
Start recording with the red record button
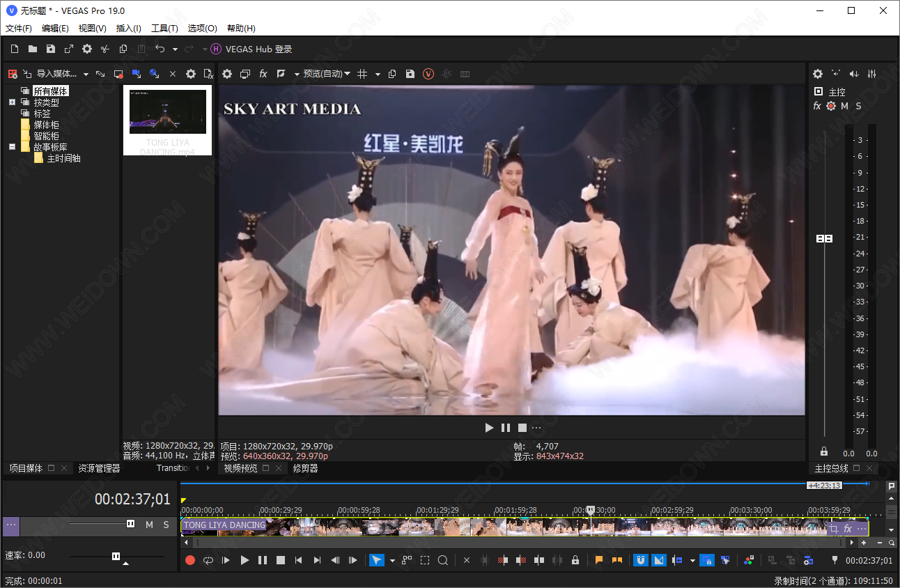pyautogui.click(x=189, y=560)
